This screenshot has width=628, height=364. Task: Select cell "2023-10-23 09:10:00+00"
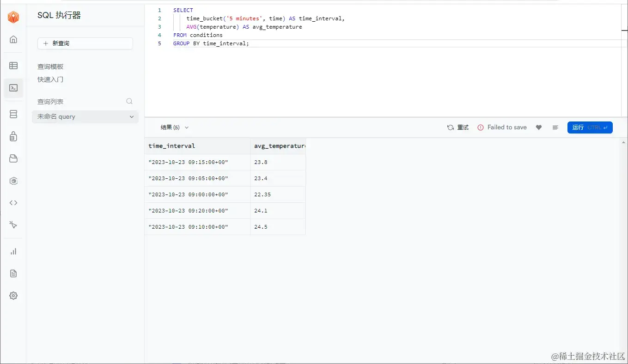point(197,227)
